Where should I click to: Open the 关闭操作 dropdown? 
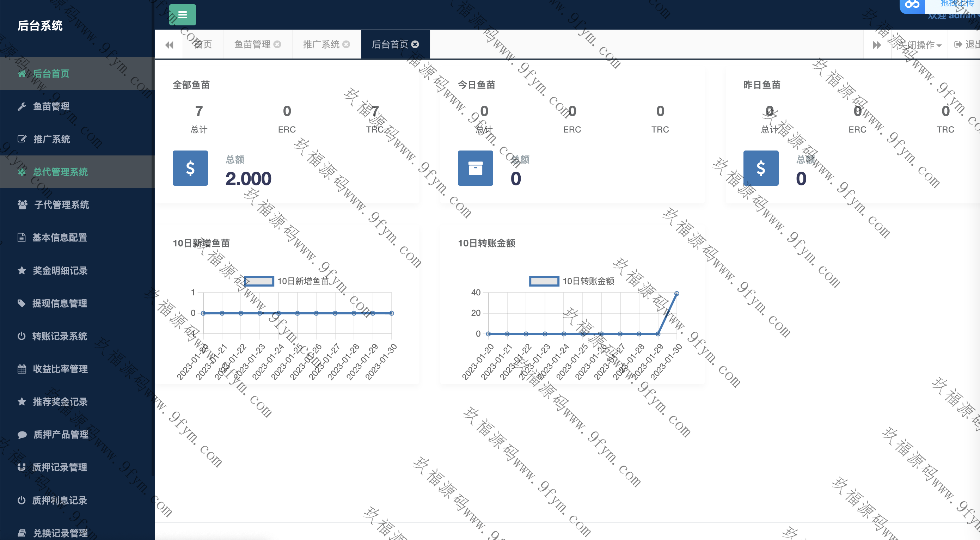coord(919,45)
